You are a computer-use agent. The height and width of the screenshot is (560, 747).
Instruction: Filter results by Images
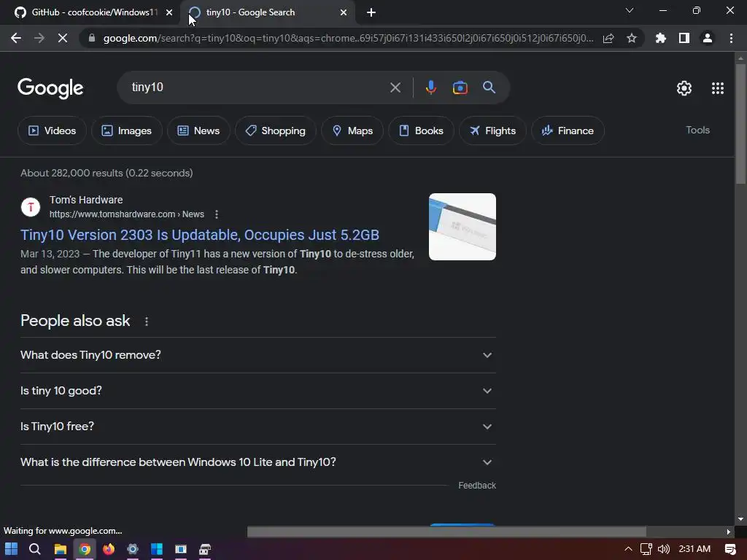click(127, 131)
